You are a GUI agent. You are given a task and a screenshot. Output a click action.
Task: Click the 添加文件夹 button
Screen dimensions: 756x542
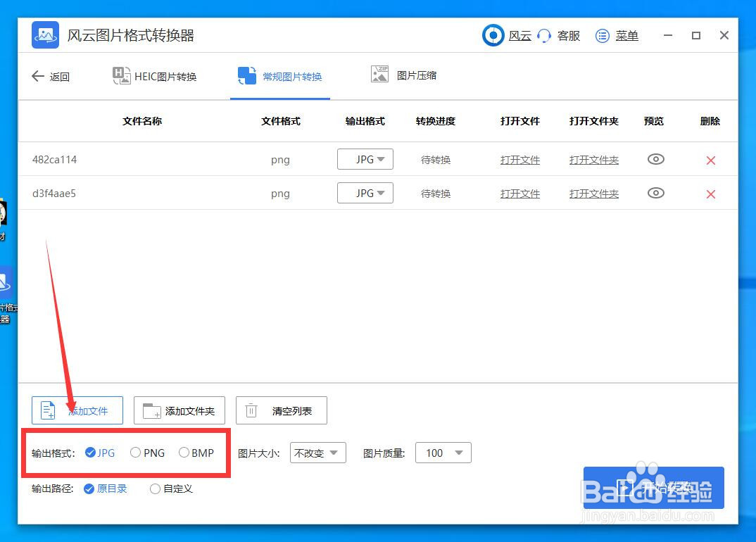tap(179, 410)
